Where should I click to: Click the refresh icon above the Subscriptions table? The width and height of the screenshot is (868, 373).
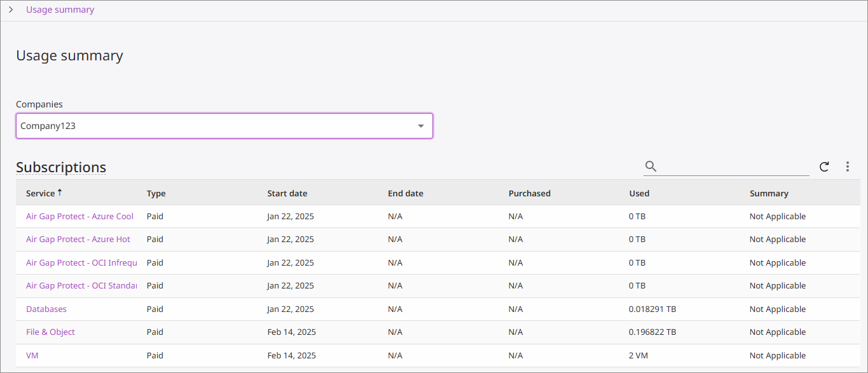pos(824,166)
